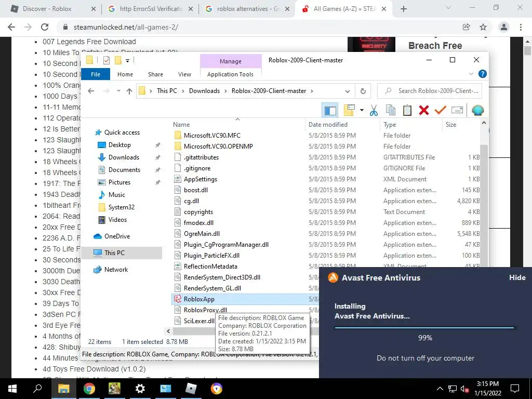Select the AppSettings XML file

200,179
